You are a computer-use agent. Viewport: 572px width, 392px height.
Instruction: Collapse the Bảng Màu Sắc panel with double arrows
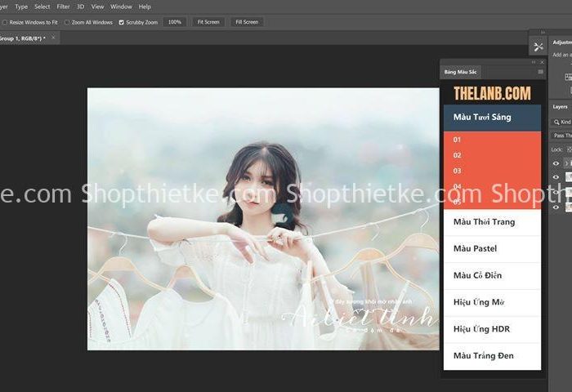(534, 62)
